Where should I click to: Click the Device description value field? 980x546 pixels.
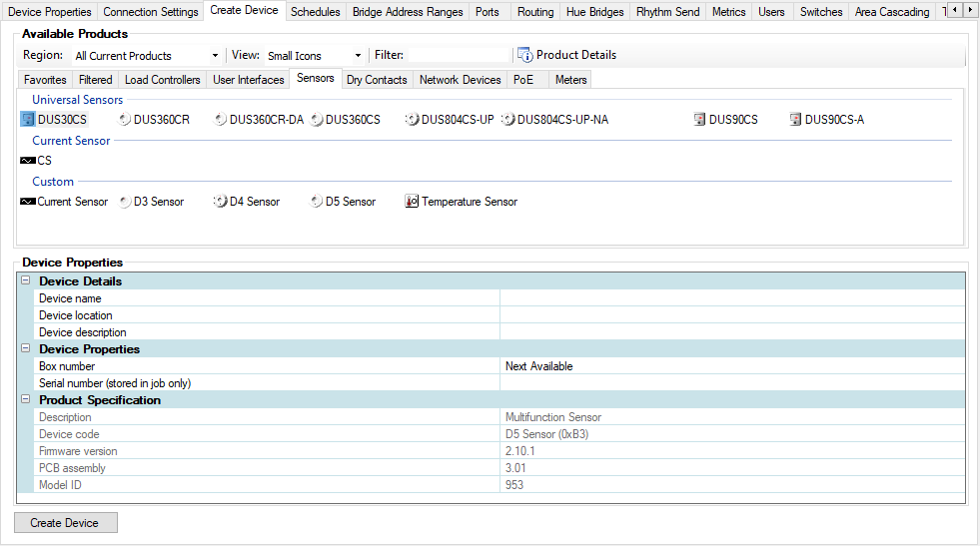pyautogui.click(x=732, y=331)
